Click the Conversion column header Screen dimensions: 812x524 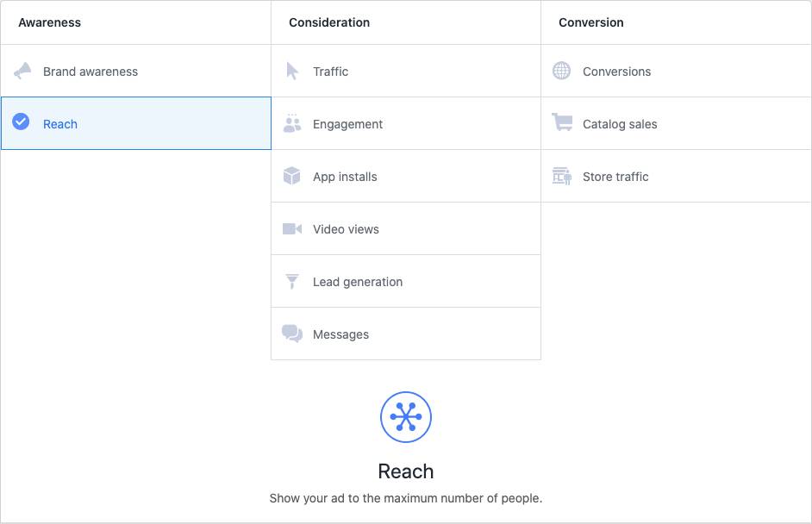click(x=590, y=22)
